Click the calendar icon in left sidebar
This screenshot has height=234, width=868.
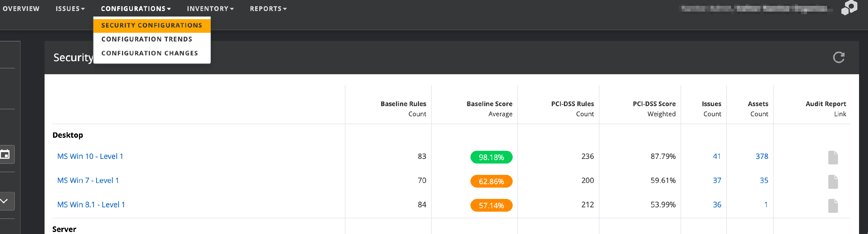pyautogui.click(x=5, y=154)
